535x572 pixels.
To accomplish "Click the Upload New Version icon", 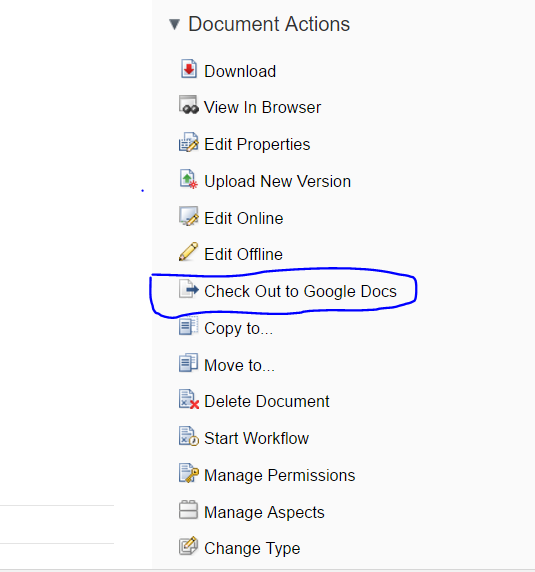I will pos(189,179).
